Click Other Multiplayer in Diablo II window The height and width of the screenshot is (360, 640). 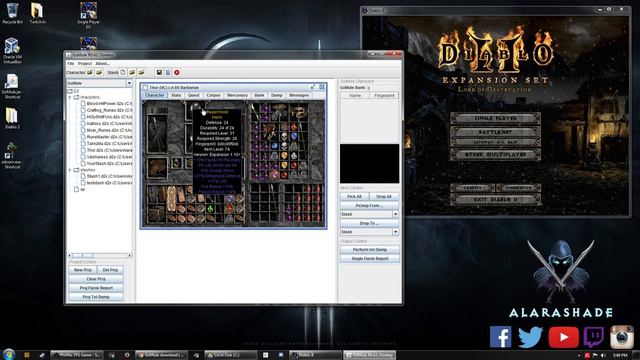coord(495,155)
